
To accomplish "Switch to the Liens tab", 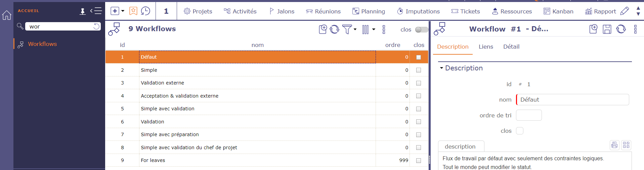I will [486, 47].
